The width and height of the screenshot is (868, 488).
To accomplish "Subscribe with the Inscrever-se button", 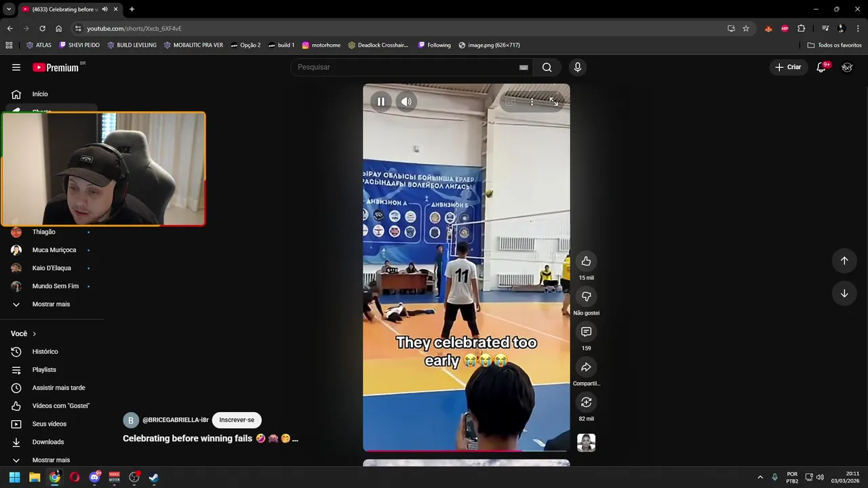I will click(237, 420).
